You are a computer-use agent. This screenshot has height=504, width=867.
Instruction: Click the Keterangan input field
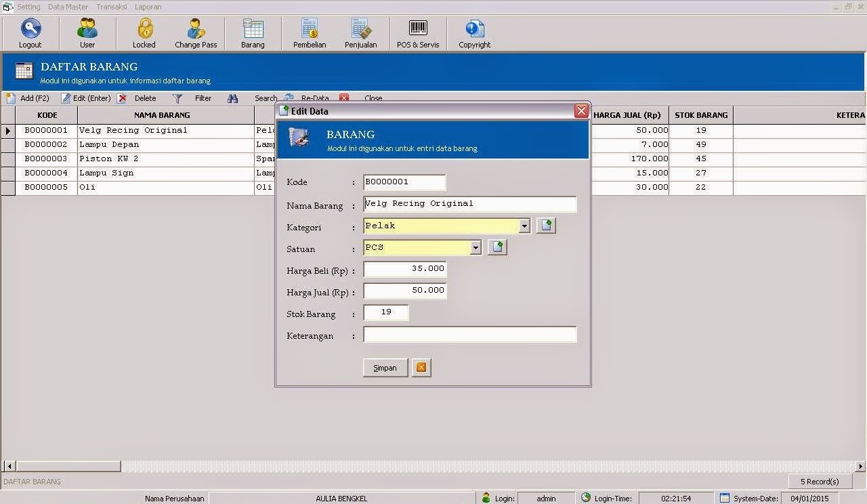click(470, 334)
